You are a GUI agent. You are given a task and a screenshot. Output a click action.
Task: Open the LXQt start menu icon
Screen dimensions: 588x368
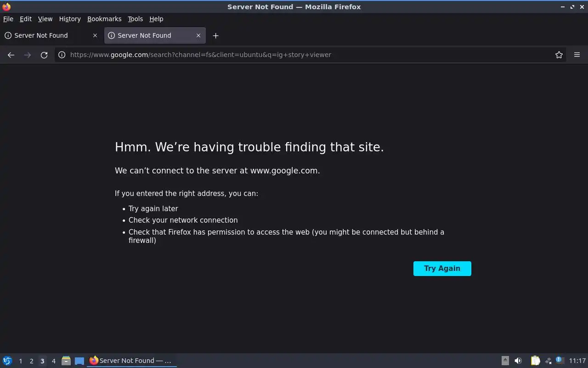point(7,361)
